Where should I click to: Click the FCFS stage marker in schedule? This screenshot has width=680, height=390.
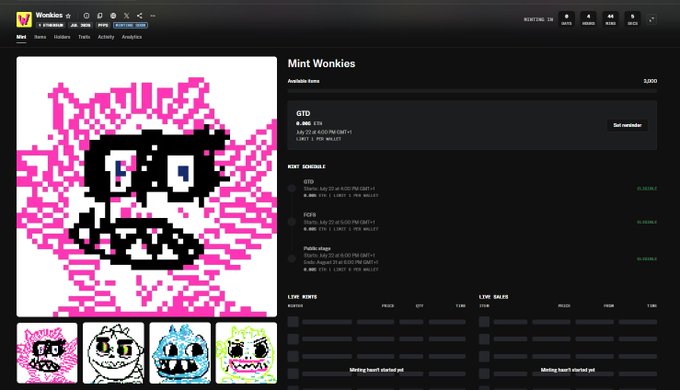point(292,222)
